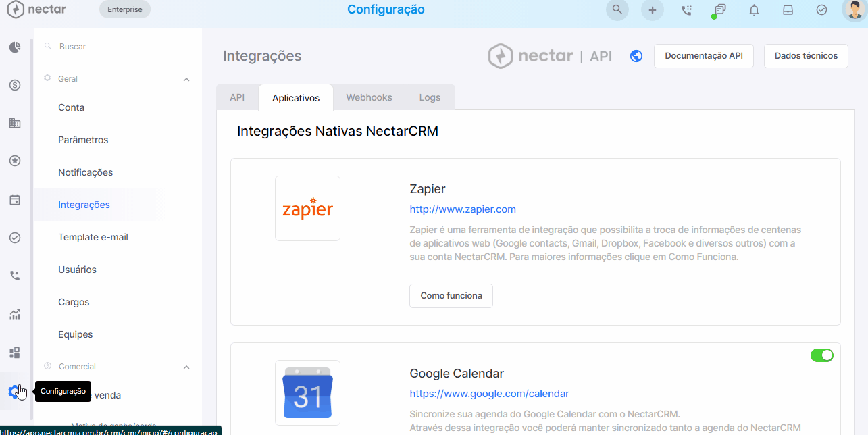Open the inbox tray icon in the top bar

[788, 9]
